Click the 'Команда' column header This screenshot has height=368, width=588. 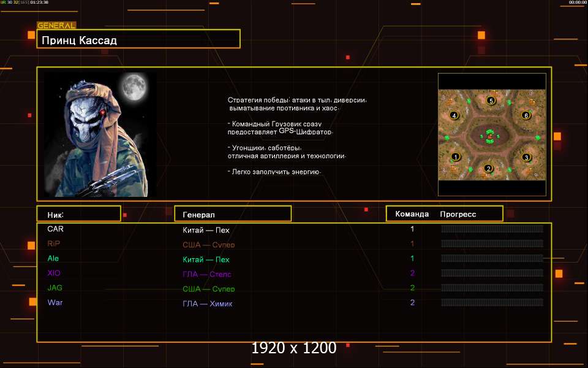tap(412, 214)
